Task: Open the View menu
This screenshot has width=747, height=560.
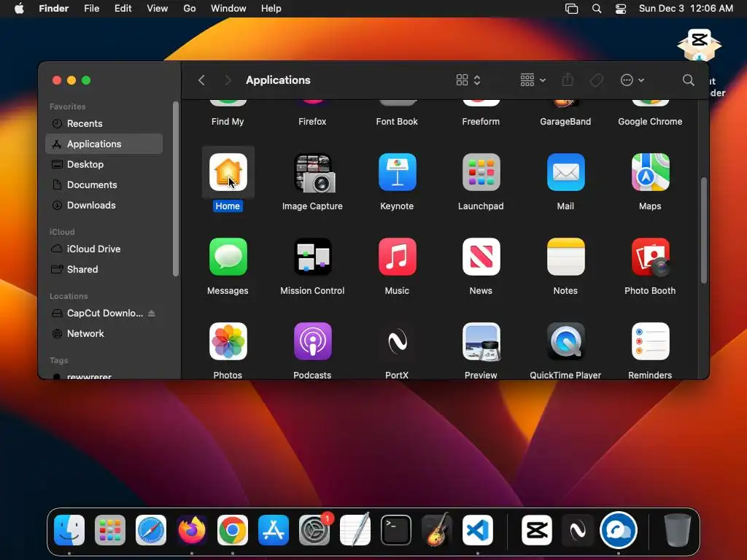Action: [x=158, y=9]
